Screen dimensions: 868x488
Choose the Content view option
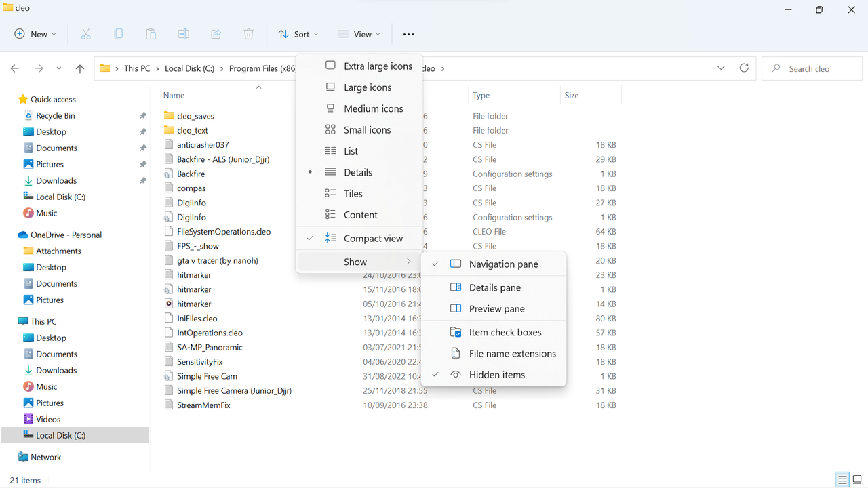(x=359, y=215)
